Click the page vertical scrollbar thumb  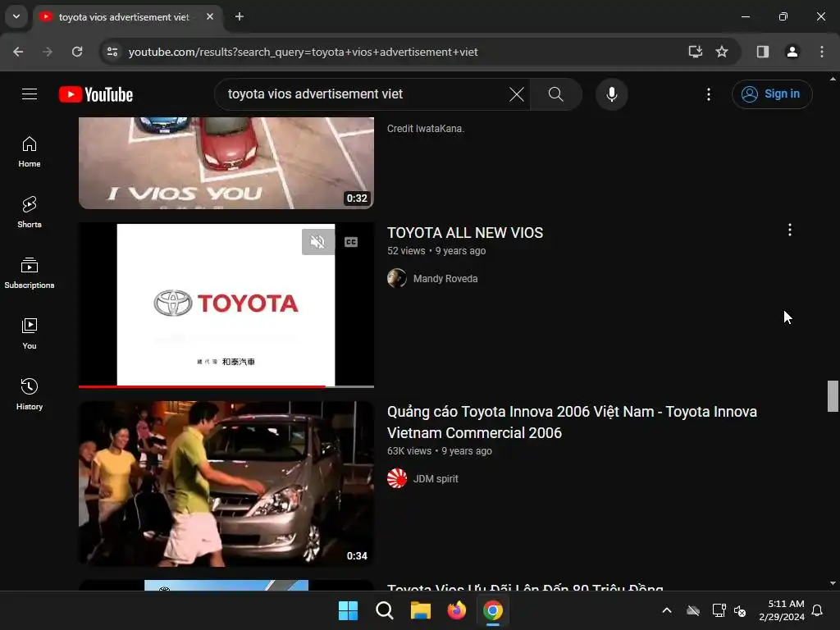click(833, 396)
